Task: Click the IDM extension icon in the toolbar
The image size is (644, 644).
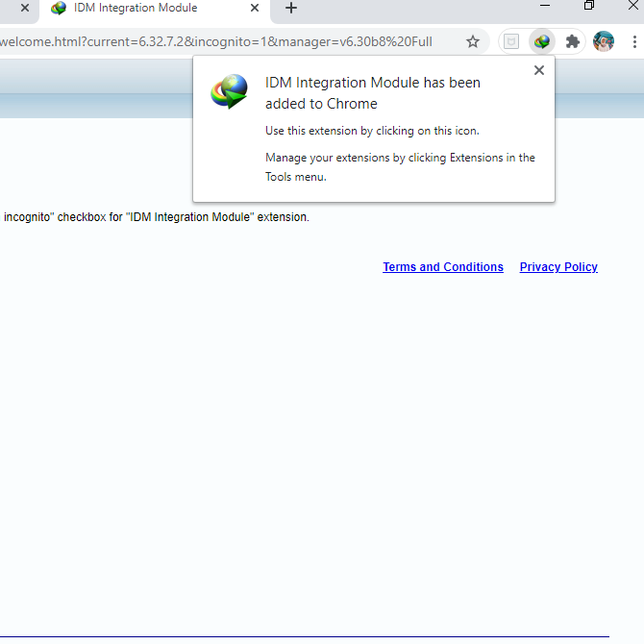Action: (x=542, y=41)
